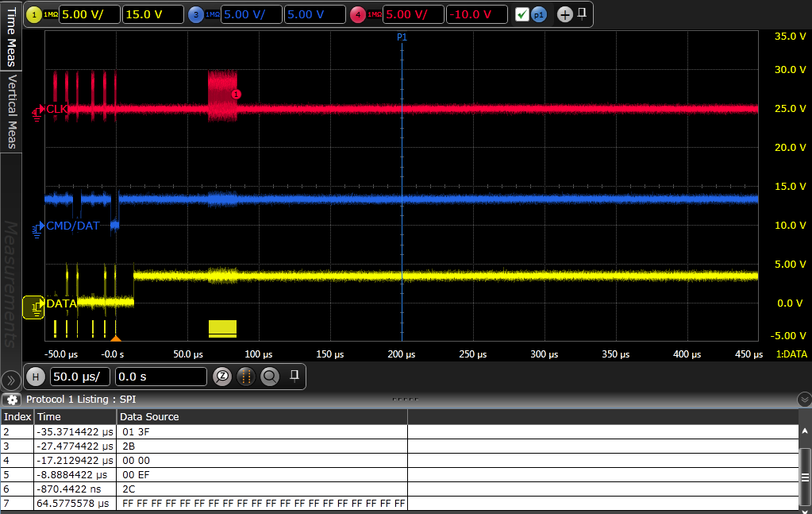Select row with time 64.5775578 µs

(400, 503)
